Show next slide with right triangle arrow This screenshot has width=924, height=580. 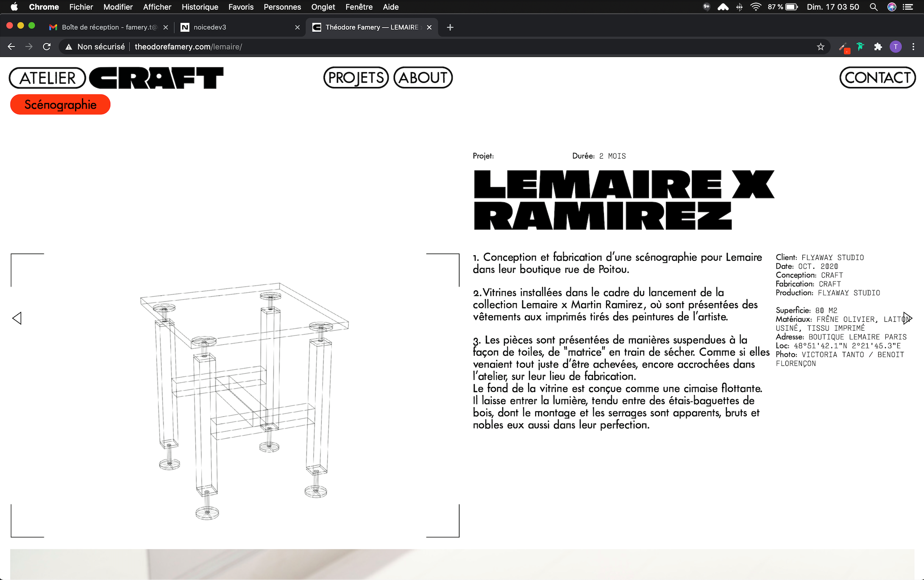click(907, 318)
